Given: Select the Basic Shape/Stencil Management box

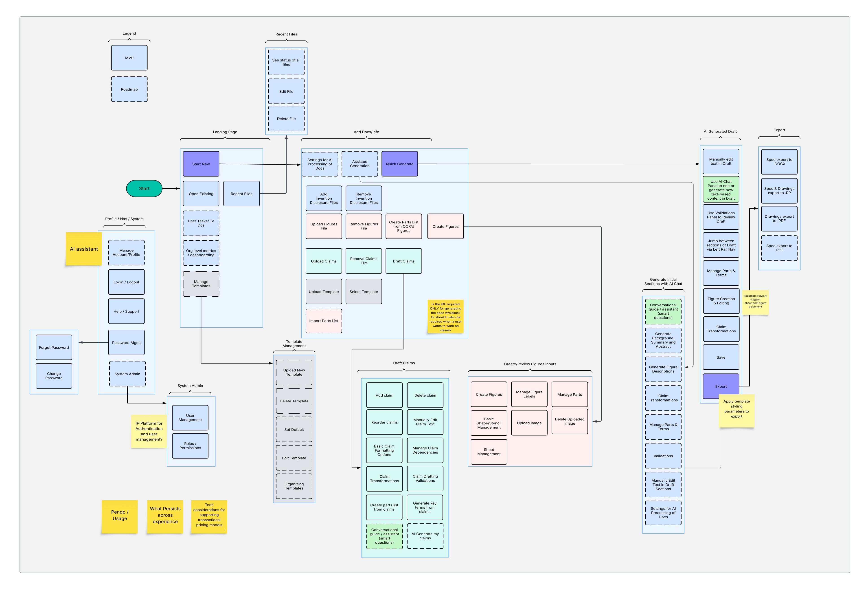Looking at the screenshot, I should tap(489, 423).
